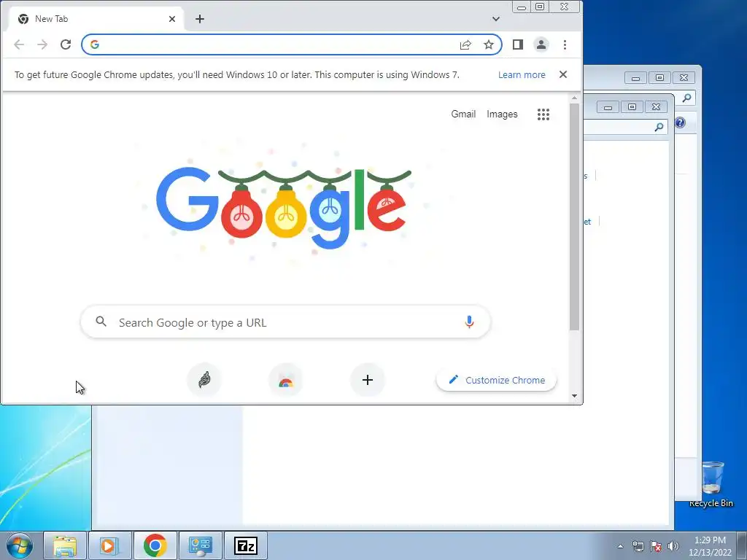
Task: Open the Chrome profile avatar
Action: [x=541, y=44]
